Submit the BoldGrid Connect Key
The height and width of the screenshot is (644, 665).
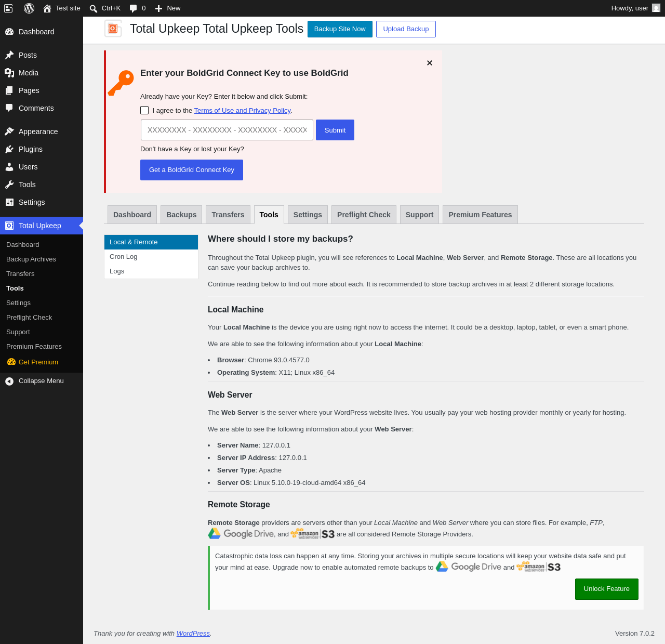point(335,130)
